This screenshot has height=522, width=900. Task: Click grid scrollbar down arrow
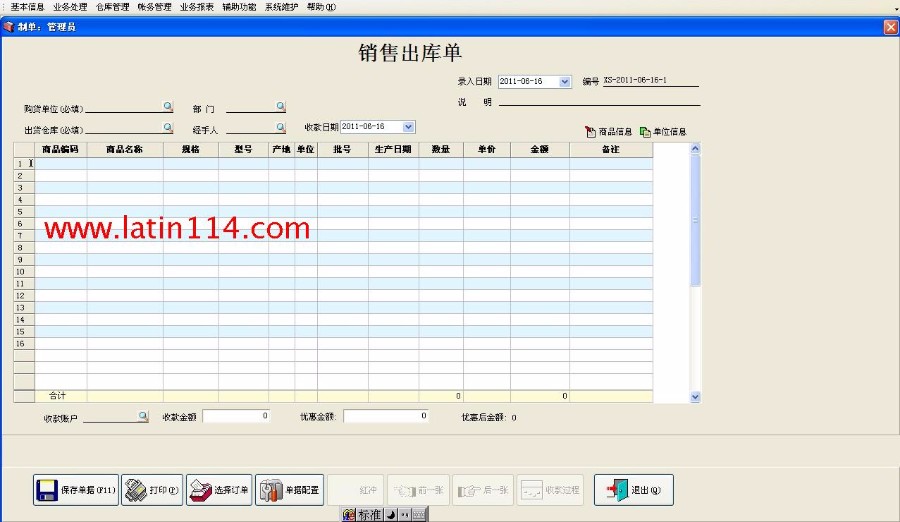tap(695, 397)
